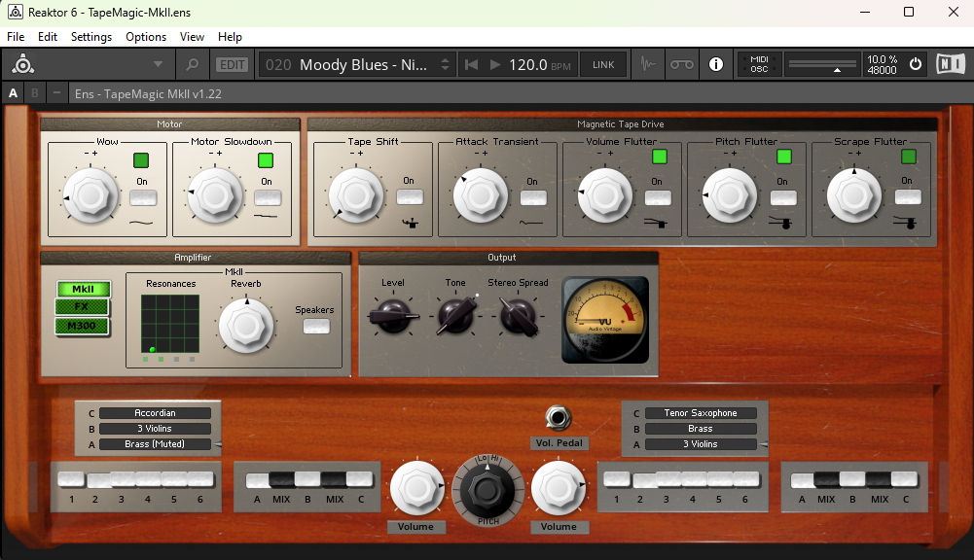Click the MkII Reverb knob

tap(246, 326)
